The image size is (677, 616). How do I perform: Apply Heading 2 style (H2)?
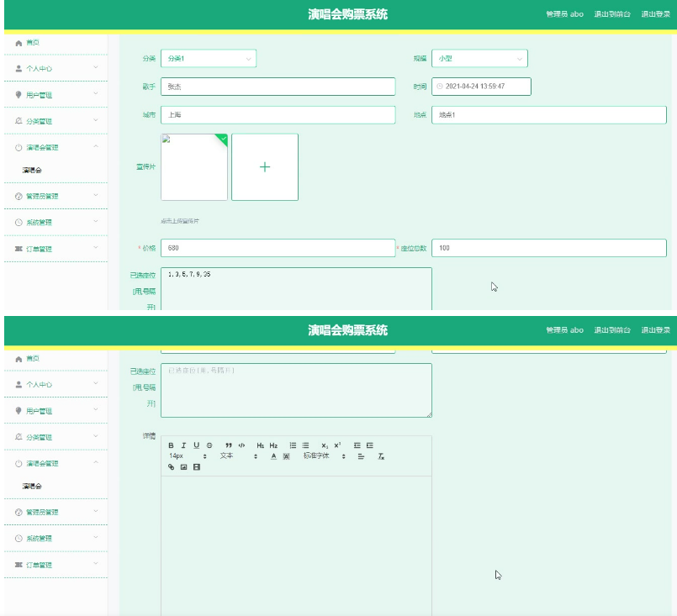pos(273,445)
